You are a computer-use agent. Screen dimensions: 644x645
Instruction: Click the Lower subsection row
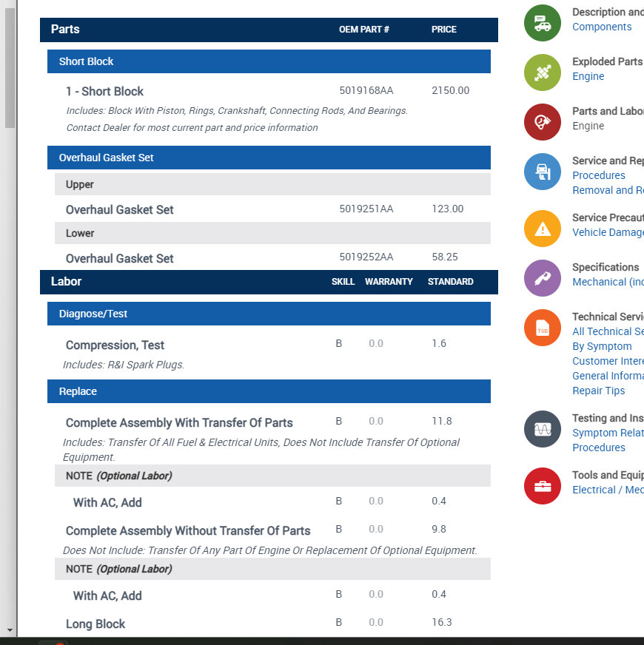272,233
